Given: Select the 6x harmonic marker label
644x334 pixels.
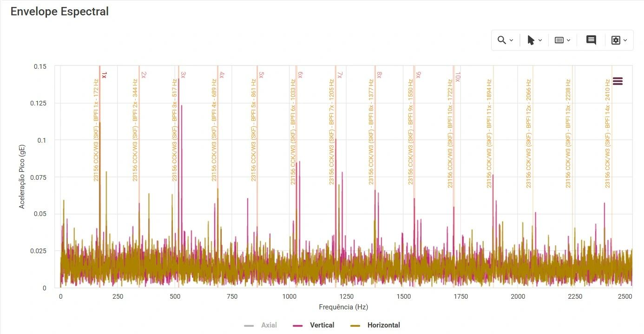Looking at the screenshot, I should (x=301, y=75).
